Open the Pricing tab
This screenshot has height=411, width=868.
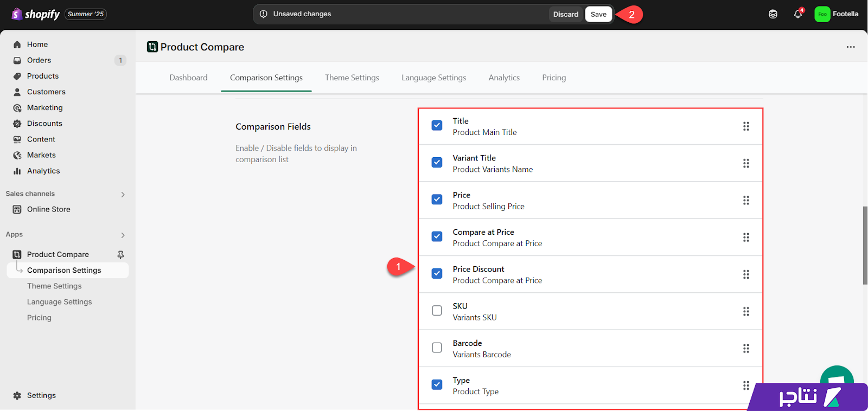click(554, 78)
